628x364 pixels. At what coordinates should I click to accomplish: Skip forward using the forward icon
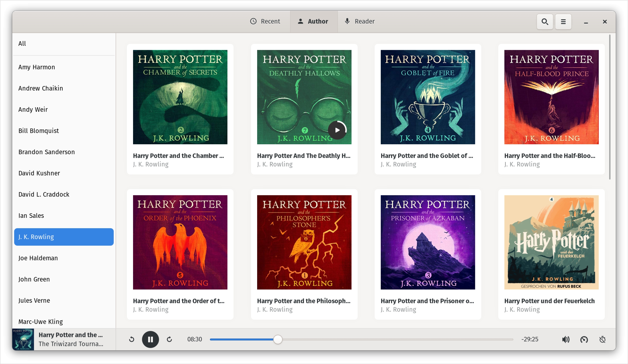169,339
